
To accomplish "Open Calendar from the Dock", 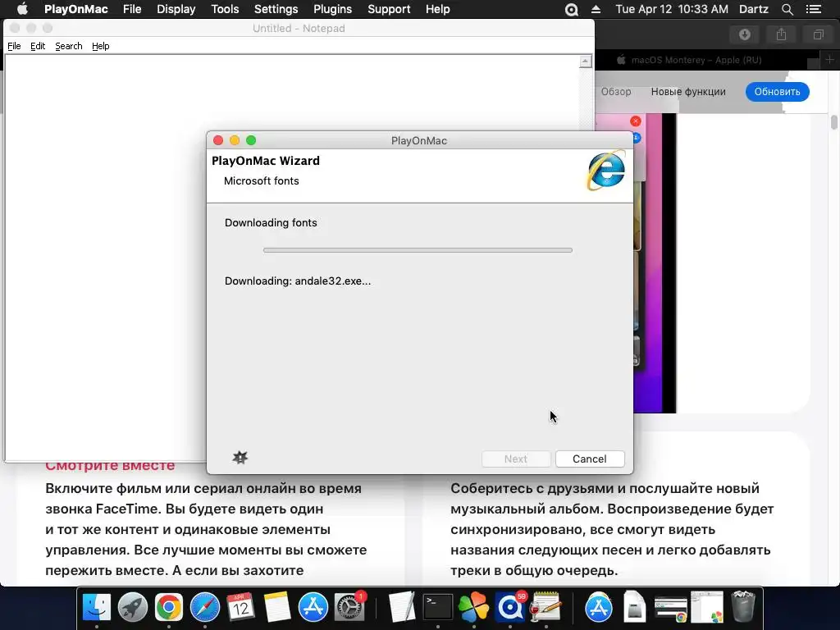I will [240, 607].
